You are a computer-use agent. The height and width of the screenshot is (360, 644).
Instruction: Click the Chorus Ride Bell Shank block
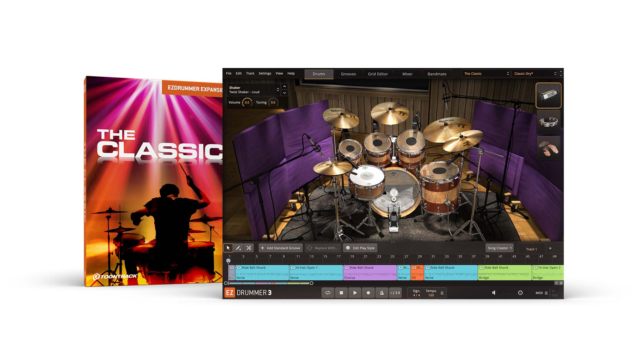pos(370,272)
